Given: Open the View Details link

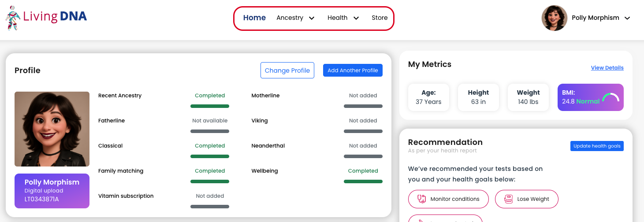Looking at the screenshot, I should pos(607,68).
